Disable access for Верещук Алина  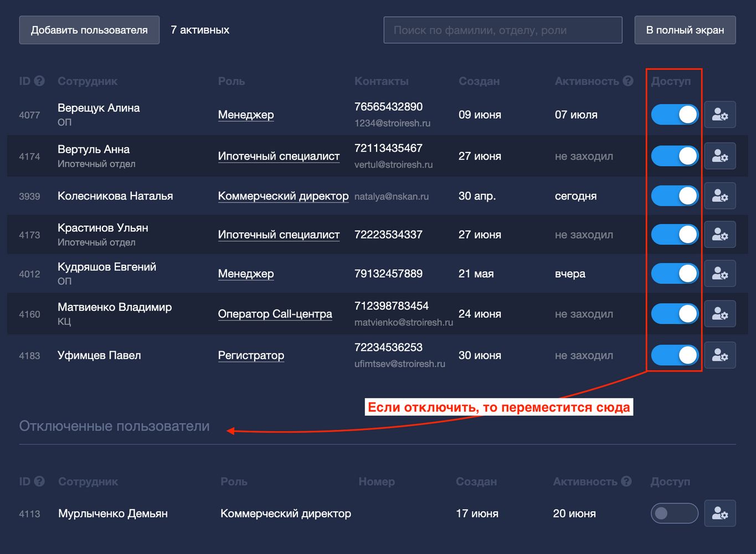[x=675, y=115]
